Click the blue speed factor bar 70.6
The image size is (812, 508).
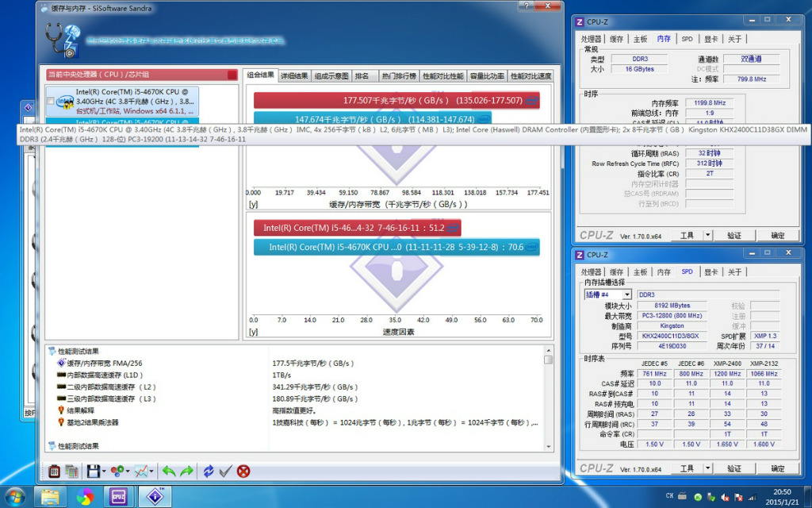tap(396, 247)
